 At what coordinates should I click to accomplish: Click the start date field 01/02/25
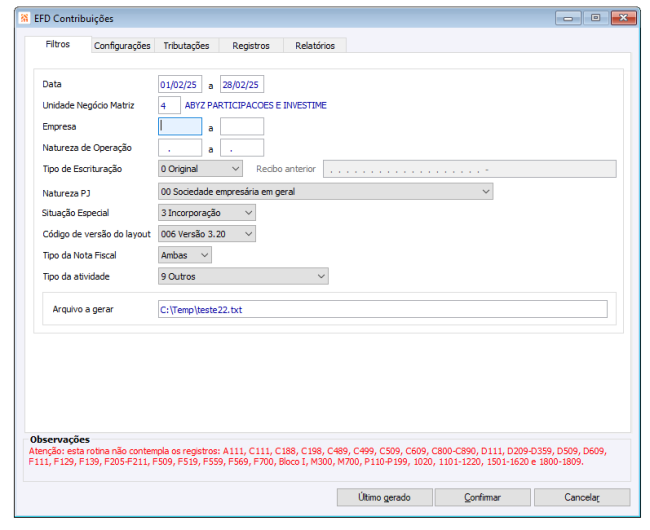[180, 85]
